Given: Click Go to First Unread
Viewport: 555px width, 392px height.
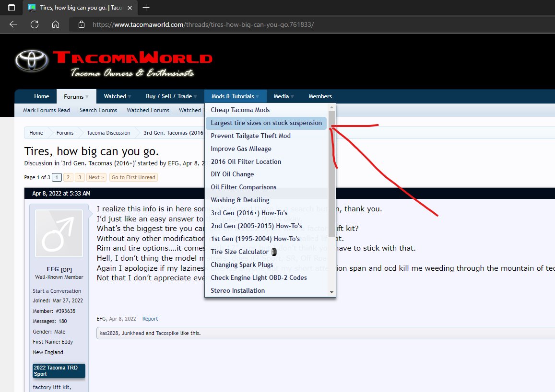Looking at the screenshot, I should pyautogui.click(x=133, y=177).
